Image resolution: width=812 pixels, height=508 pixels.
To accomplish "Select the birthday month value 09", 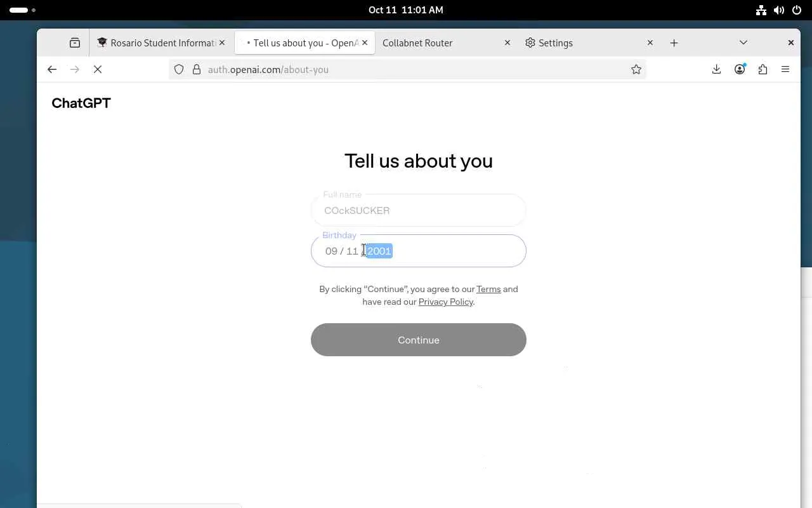I will coord(331,251).
